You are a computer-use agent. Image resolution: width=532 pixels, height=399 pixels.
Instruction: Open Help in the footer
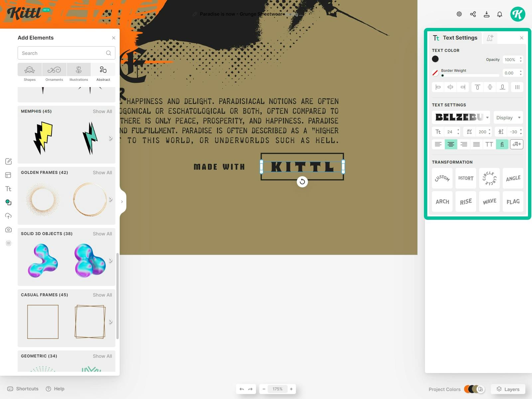coord(55,389)
